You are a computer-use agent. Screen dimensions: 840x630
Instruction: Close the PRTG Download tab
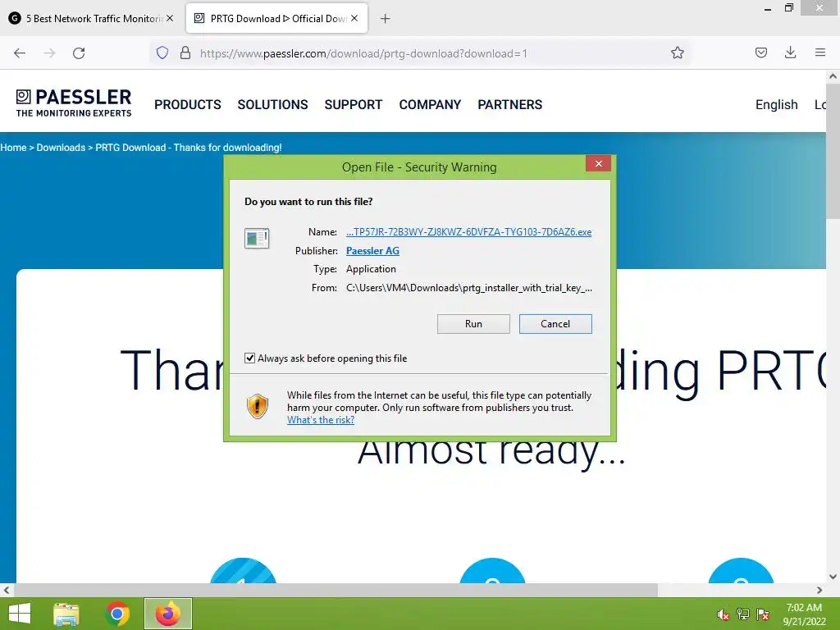(x=354, y=18)
